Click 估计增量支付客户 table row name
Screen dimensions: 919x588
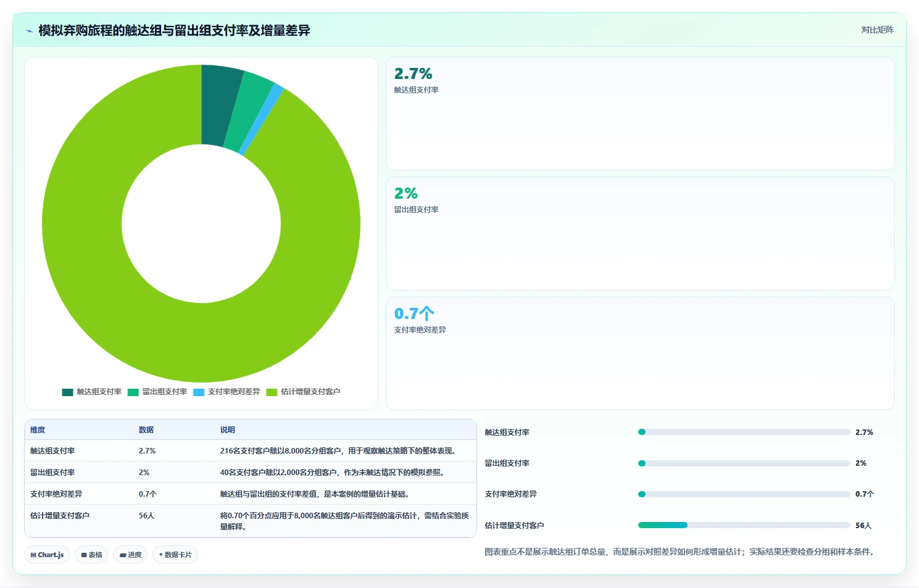click(x=60, y=516)
